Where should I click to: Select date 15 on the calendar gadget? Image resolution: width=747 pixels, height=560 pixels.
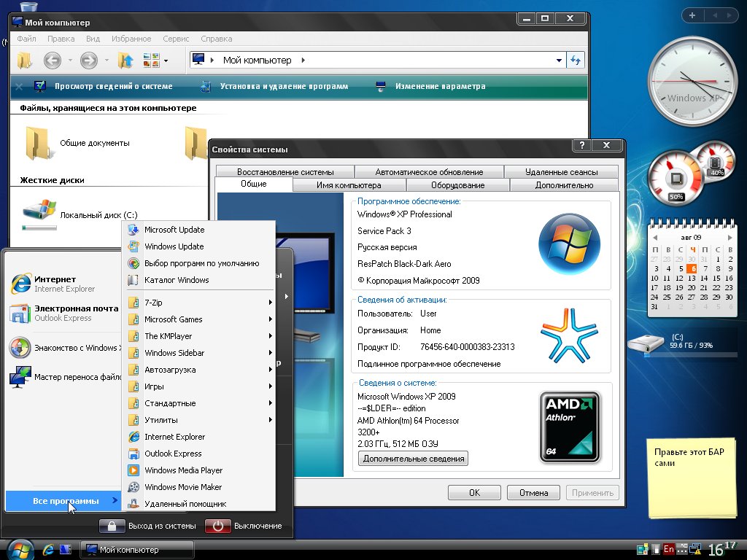716,278
